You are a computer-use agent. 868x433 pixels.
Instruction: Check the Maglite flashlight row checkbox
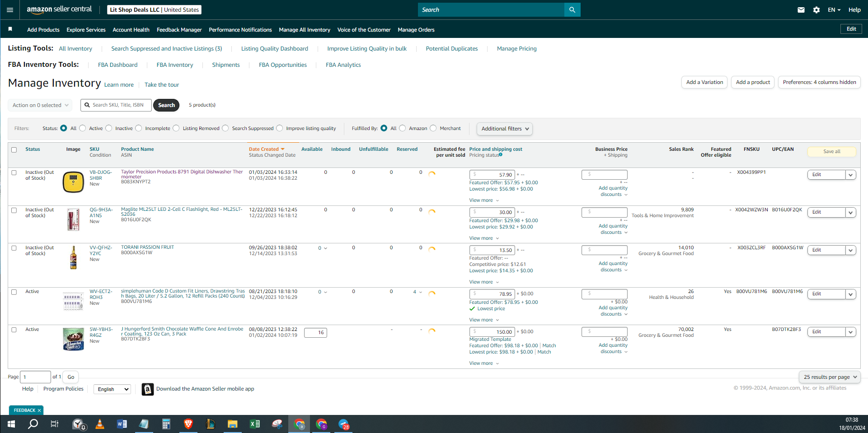[14, 210]
